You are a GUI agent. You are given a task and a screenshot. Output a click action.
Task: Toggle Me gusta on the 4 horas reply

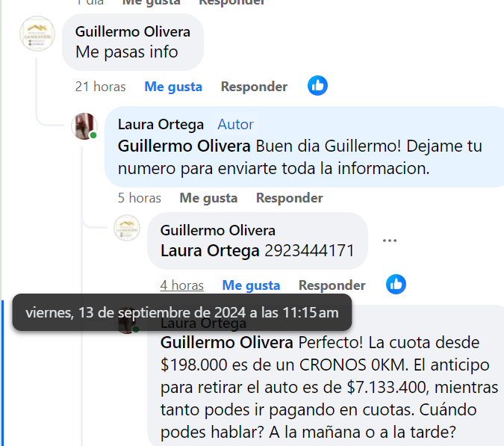(251, 285)
